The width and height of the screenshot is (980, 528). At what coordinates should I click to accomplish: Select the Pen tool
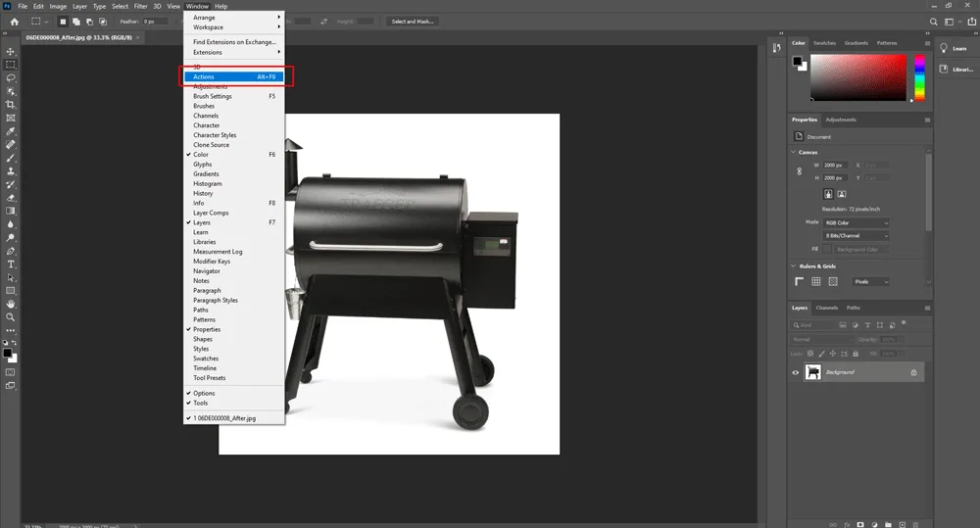[x=11, y=251]
